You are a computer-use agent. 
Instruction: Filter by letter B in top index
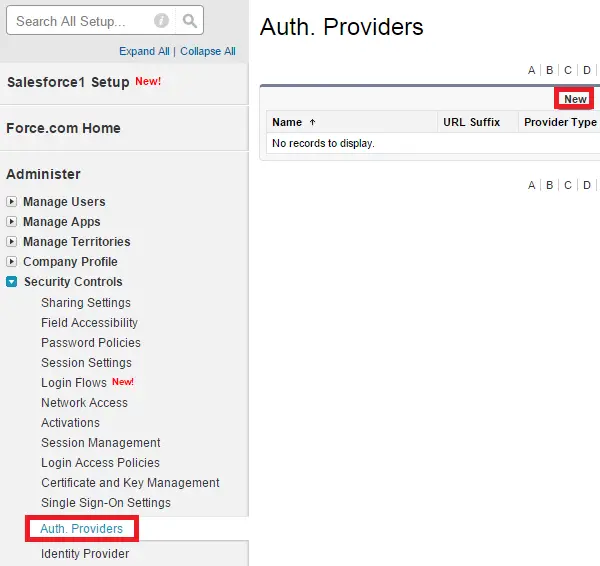tap(549, 70)
